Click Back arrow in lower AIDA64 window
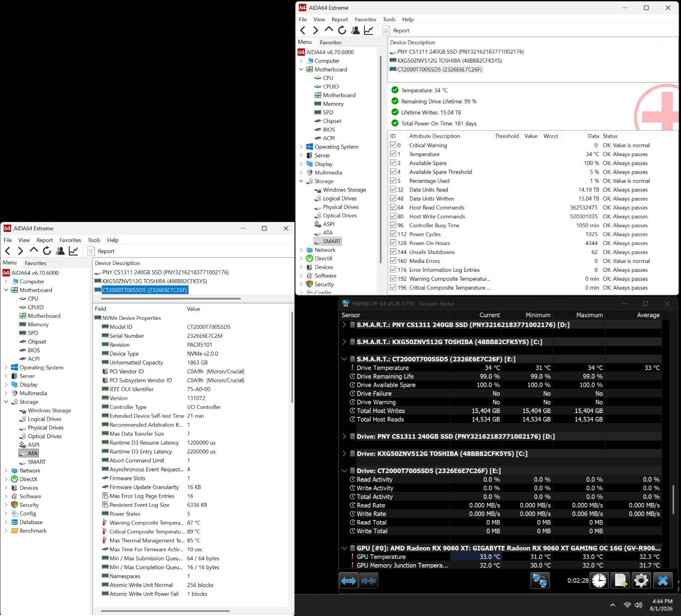 [x=8, y=251]
